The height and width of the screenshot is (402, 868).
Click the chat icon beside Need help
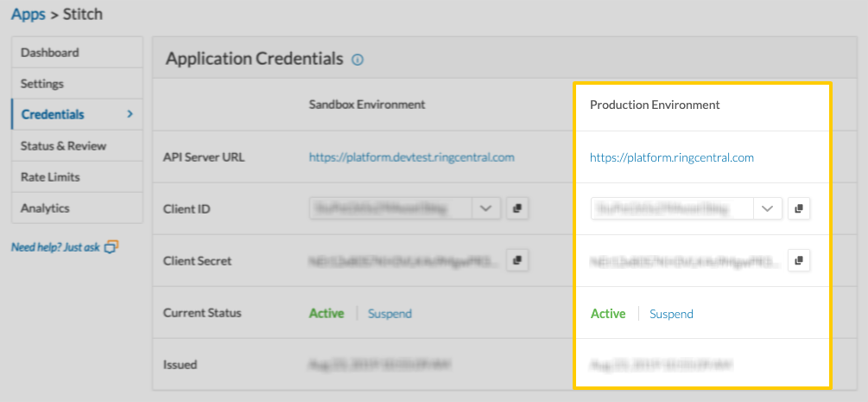(111, 247)
